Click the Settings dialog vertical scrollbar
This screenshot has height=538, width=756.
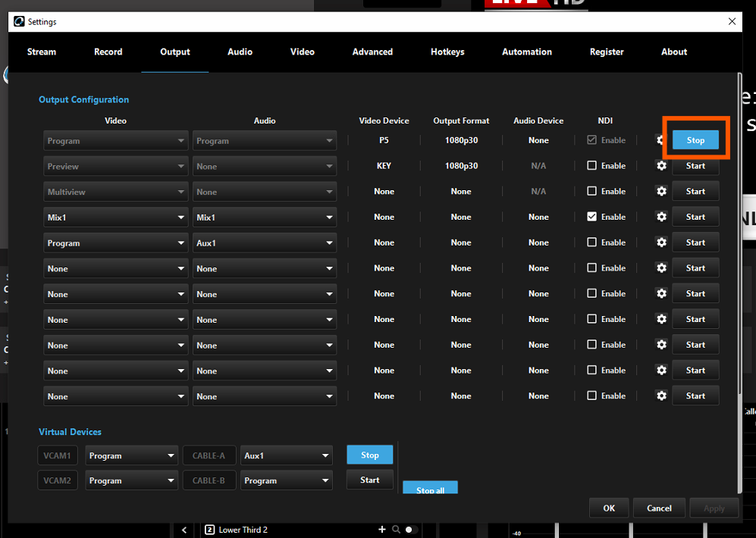point(739,227)
